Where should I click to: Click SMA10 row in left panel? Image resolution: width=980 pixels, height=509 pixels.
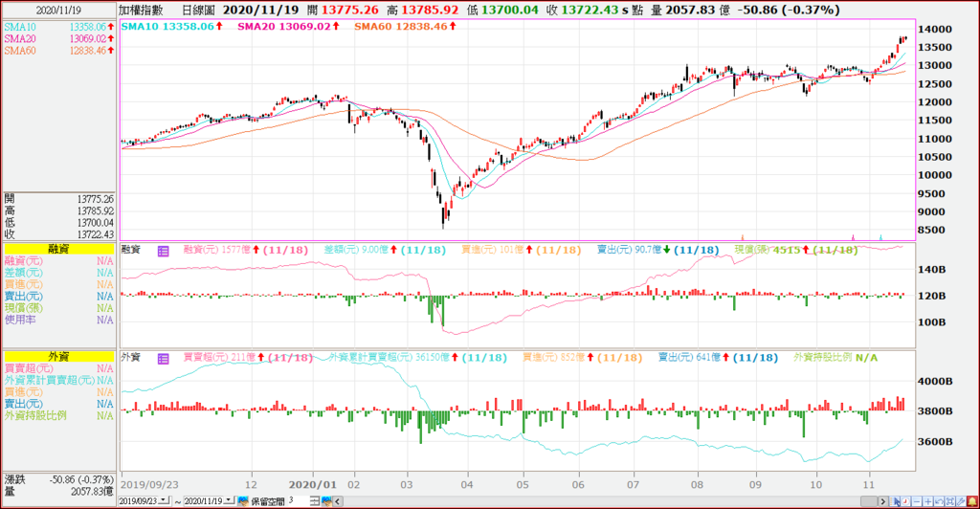tap(58, 27)
